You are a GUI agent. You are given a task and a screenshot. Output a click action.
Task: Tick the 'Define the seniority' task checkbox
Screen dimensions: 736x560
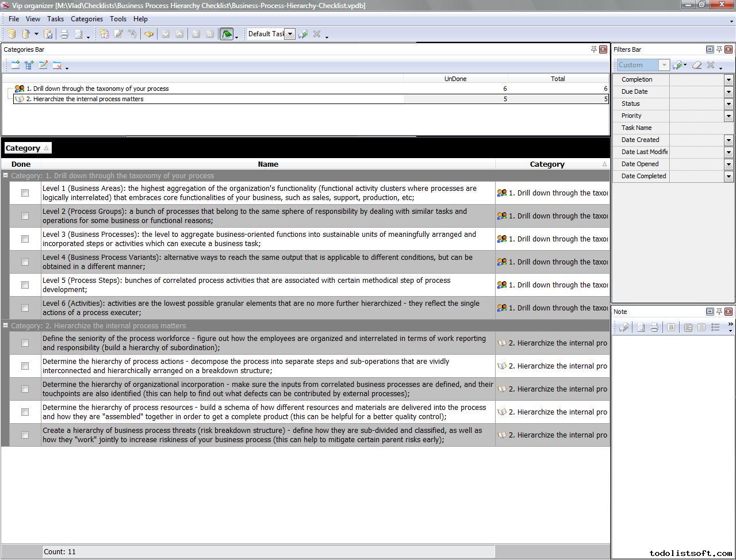(x=25, y=343)
